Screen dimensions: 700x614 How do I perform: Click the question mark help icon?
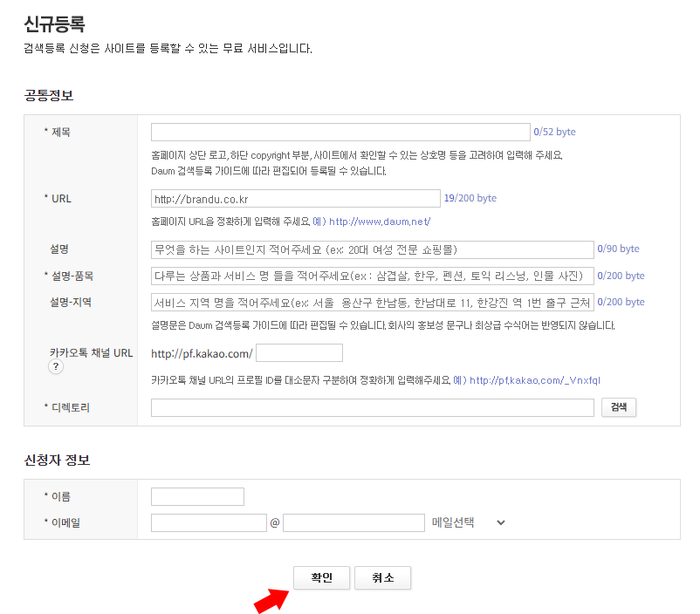click(55, 366)
